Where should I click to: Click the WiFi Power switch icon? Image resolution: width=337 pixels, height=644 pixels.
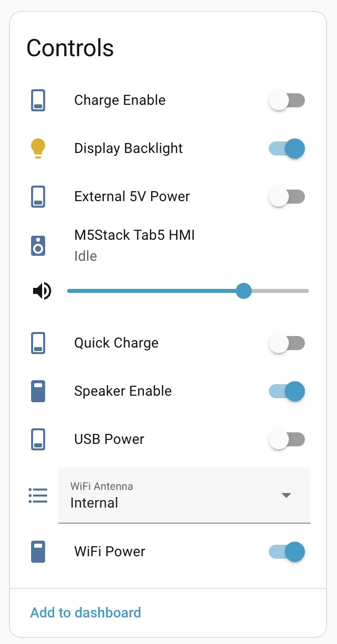click(38, 552)
